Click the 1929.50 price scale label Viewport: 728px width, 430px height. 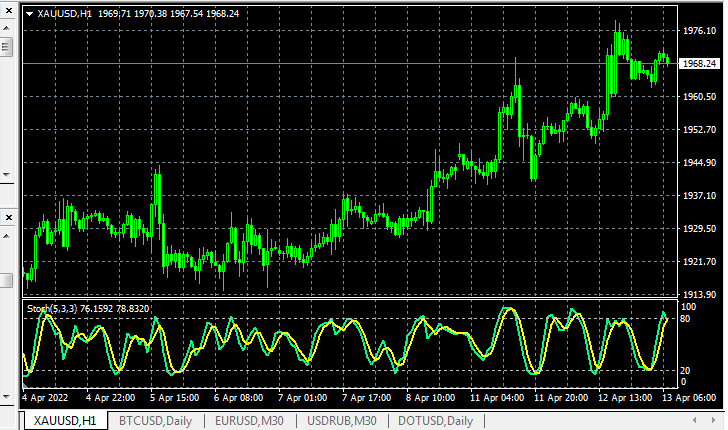pyautogui.click(x=699, y=228)
